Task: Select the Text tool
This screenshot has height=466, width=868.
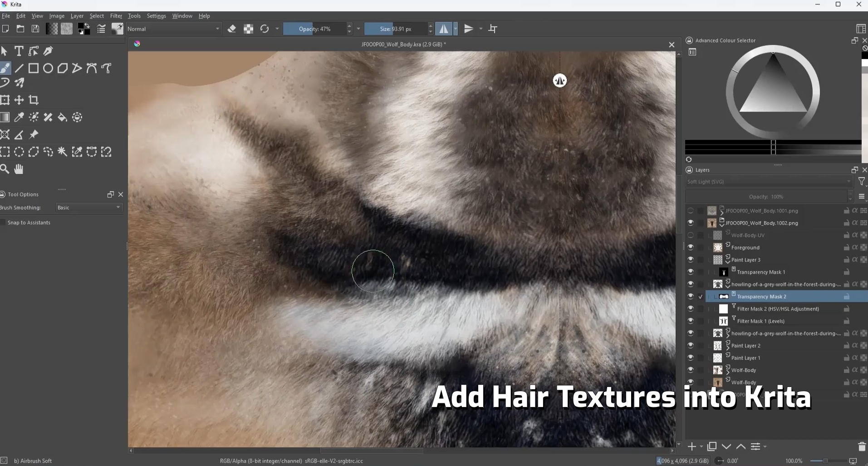Action: click(19, 51)
